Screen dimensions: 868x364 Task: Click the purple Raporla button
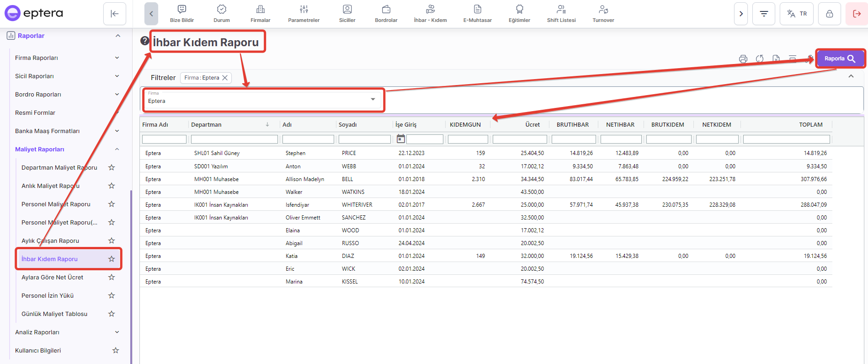tap(840, 59)
